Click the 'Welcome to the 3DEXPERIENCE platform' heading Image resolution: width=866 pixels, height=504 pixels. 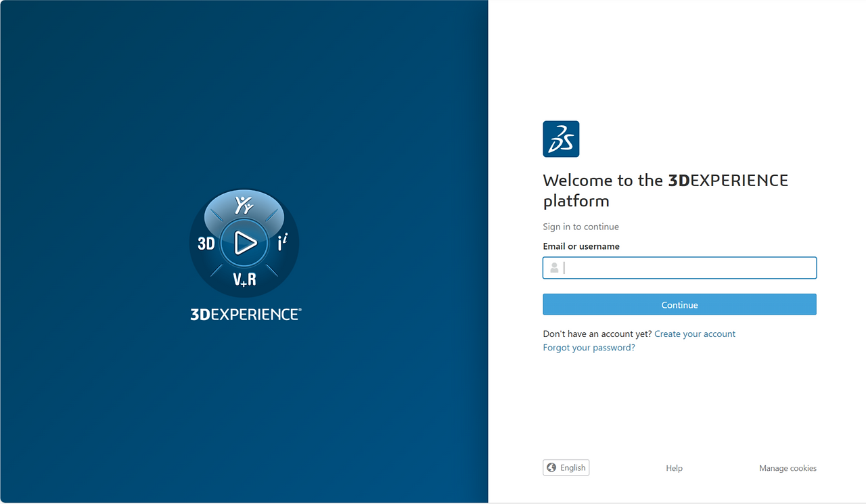click(x=666, y=190)
